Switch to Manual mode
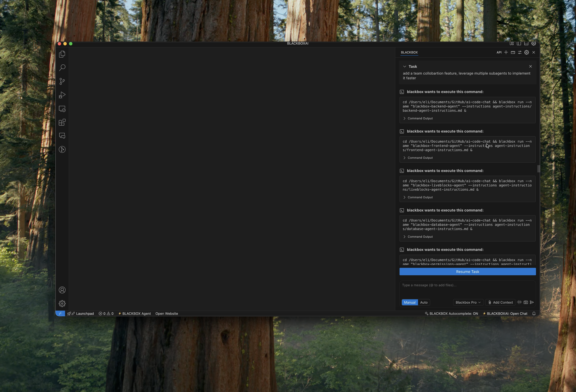The image size is (576, 392). pos(409,302)
